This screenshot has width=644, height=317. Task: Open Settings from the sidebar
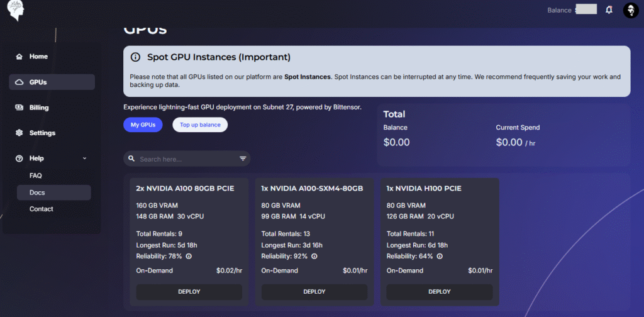coord(42,133)
